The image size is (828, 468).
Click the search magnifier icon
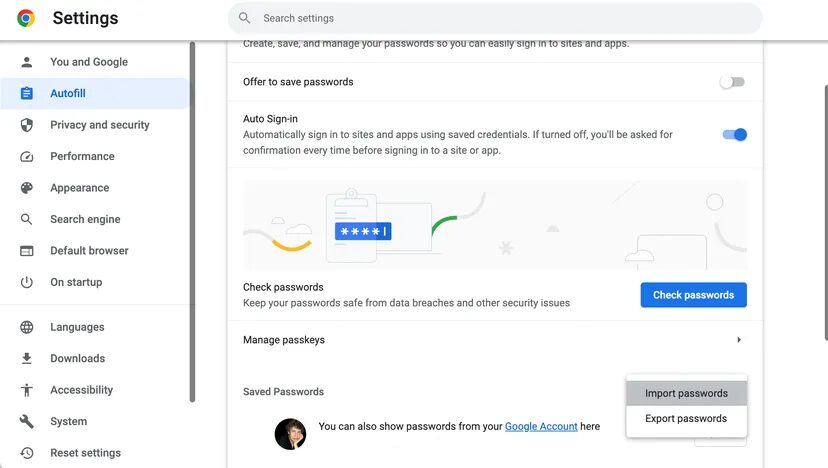[245, 18]
